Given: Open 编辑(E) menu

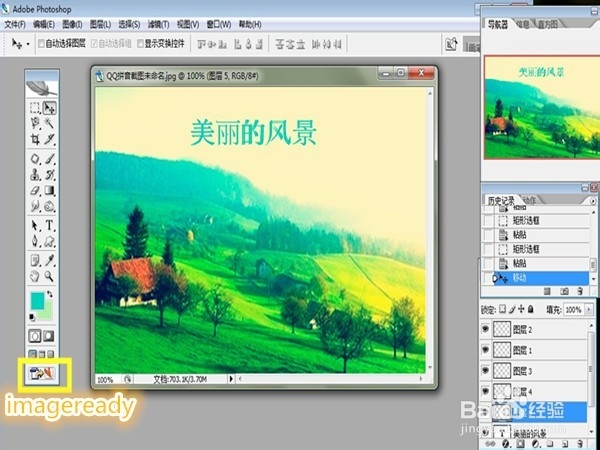Looking at the screenshot, I should [x=44, y=25].
